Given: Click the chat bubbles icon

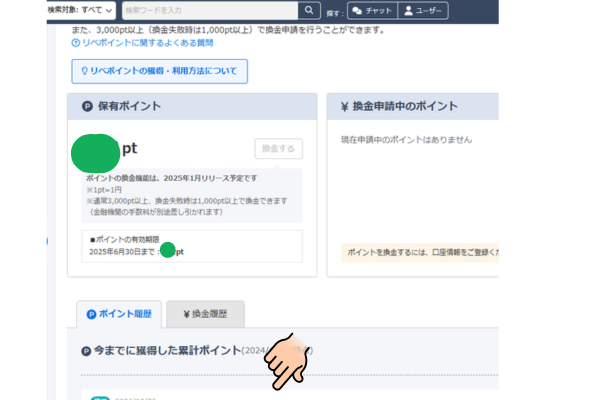Looking at the screenshot, I should (x=357, y=11).
